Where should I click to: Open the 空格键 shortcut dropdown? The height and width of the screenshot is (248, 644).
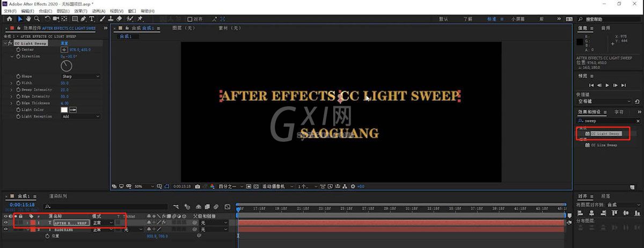604,101
